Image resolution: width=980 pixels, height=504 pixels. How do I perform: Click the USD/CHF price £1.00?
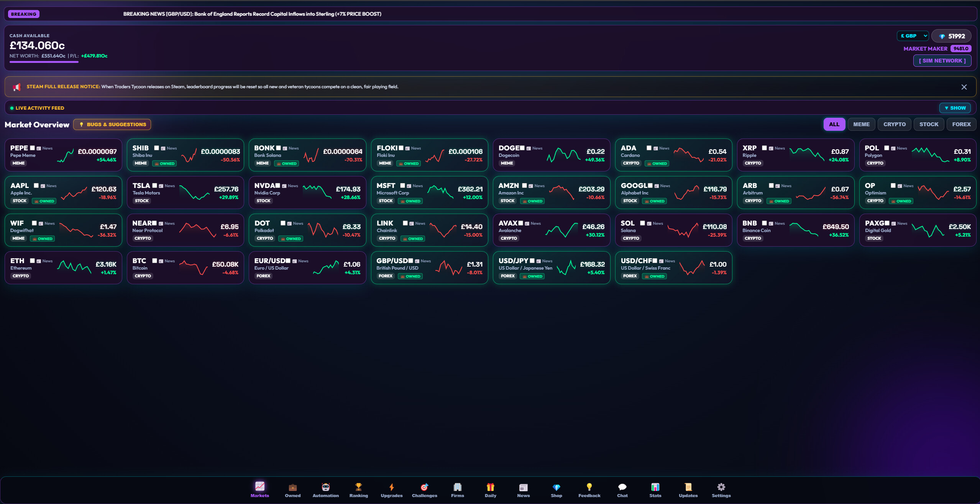pyautogui.click(x=718, y=264)
